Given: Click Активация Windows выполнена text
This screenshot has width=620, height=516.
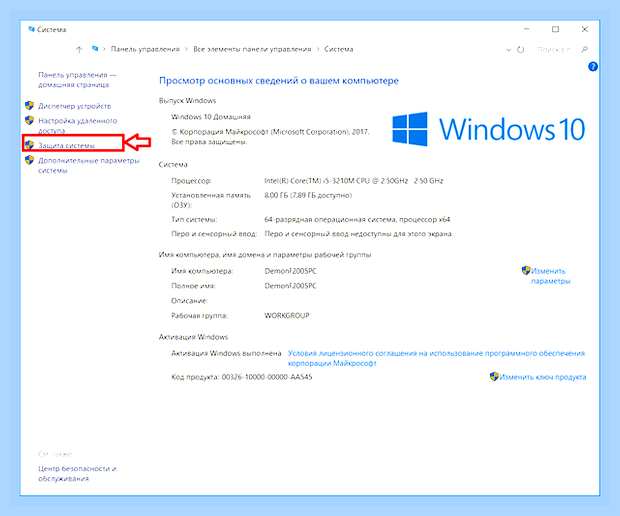Looking at the screenshot, I should point(226,353).
